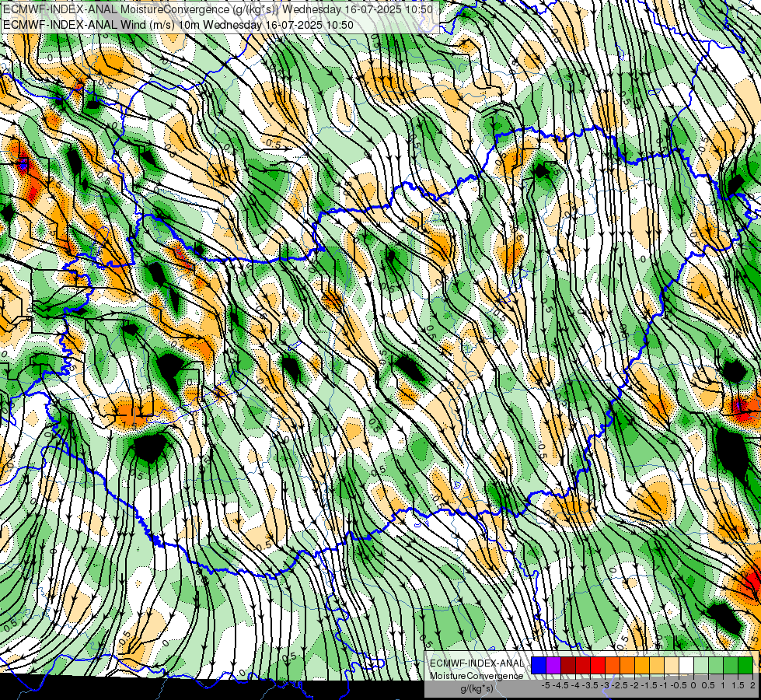Screen dimensions: 761x700
Task: Pick the bright red swatch between -3.5 and -3
Action: point(598,665)
